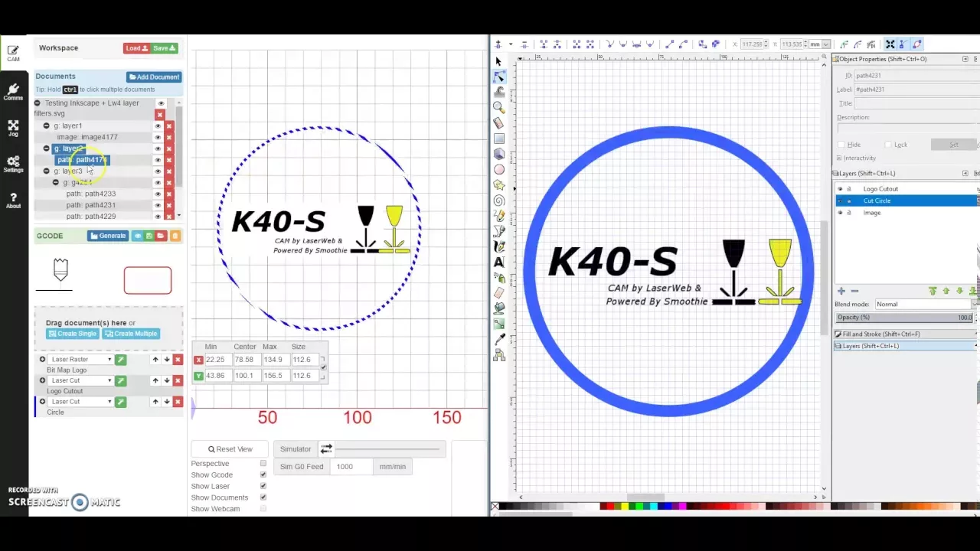The image size is (980, 551).
Task: Move Logo Cutout operation up
Action: (x=155, y=380)
